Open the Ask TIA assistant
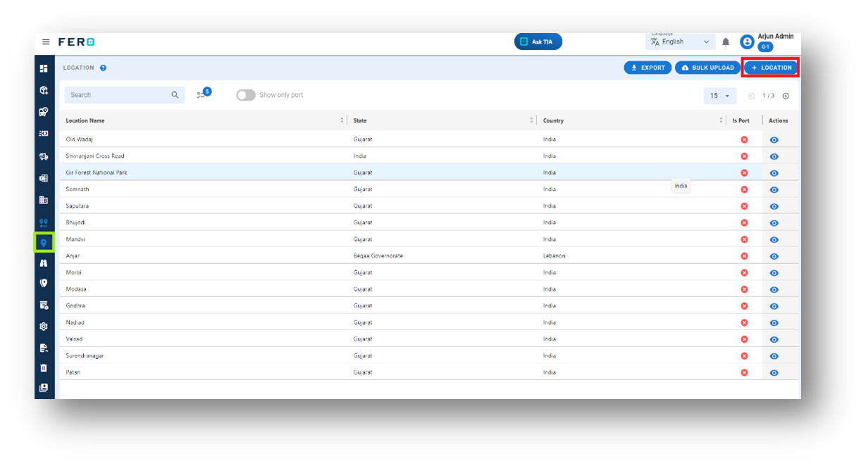 click(538, 42)
